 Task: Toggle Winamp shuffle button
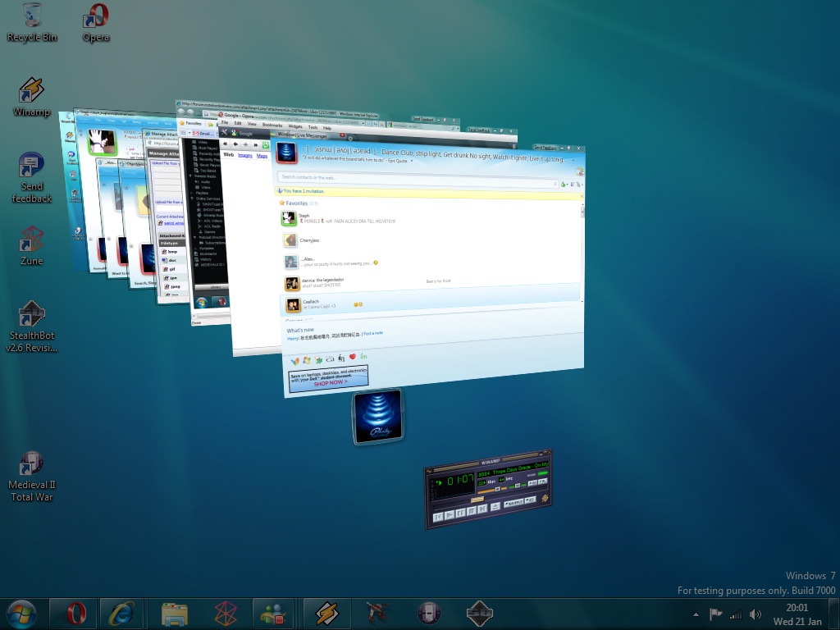[514, 503]
